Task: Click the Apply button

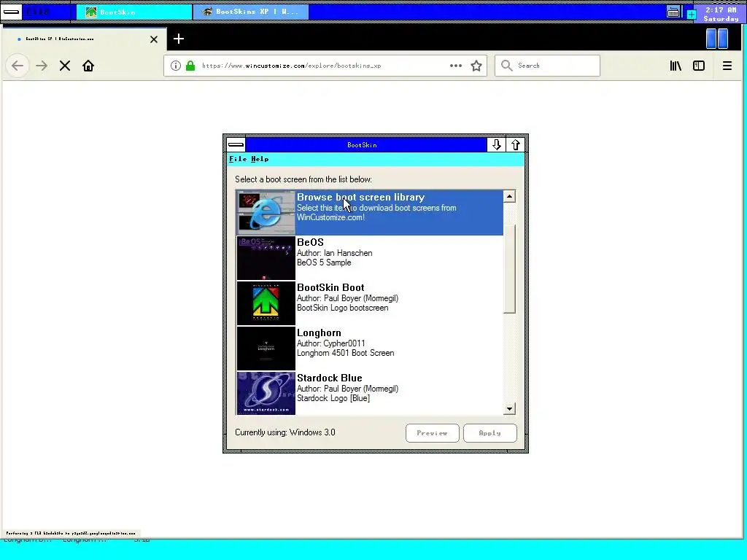Action: (489, 433)
